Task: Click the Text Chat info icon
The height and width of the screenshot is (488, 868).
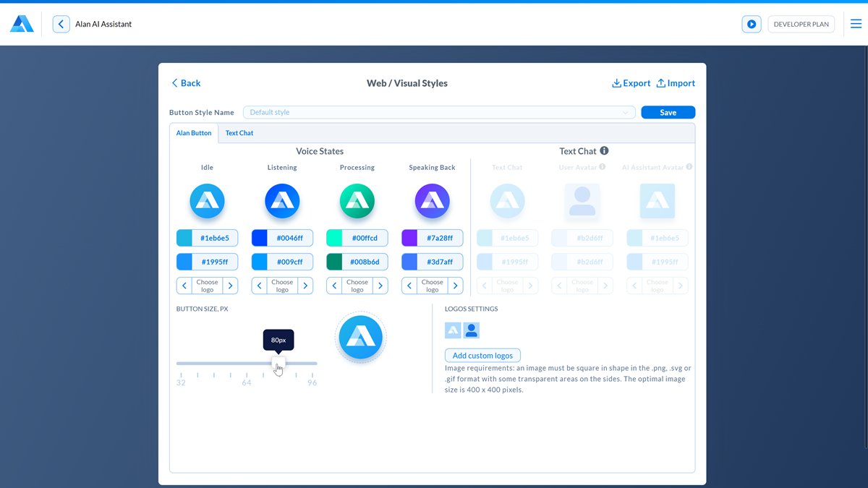Action: pyautogui.click(x=604, y=151)
